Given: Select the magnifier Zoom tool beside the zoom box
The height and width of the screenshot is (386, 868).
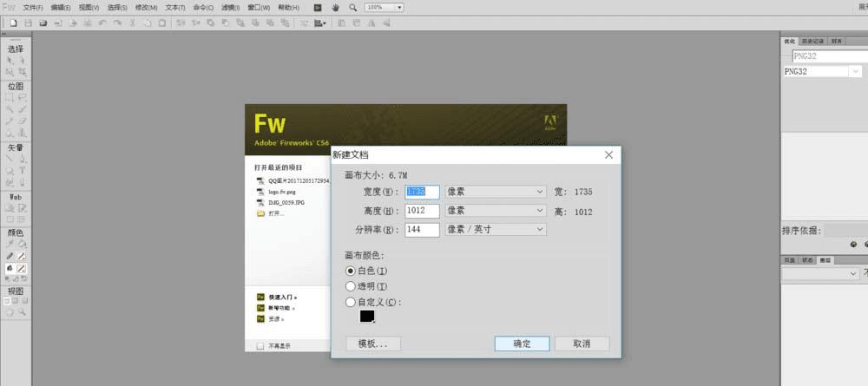Looking at the screenshot, I should (352, 8).
